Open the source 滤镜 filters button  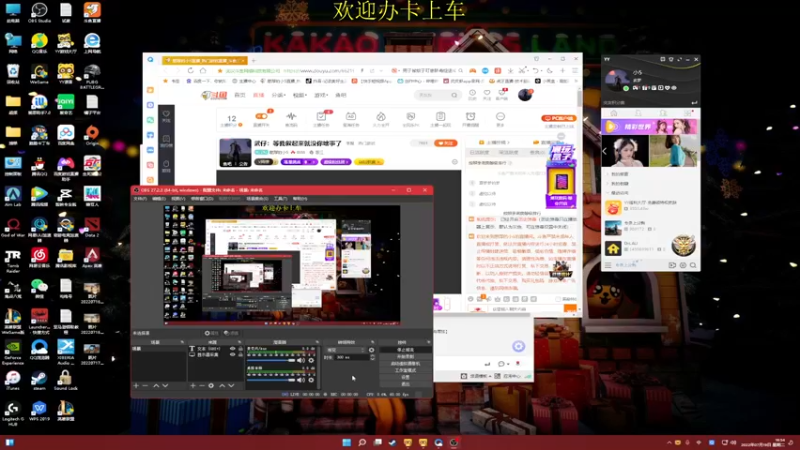pos(231,333)
